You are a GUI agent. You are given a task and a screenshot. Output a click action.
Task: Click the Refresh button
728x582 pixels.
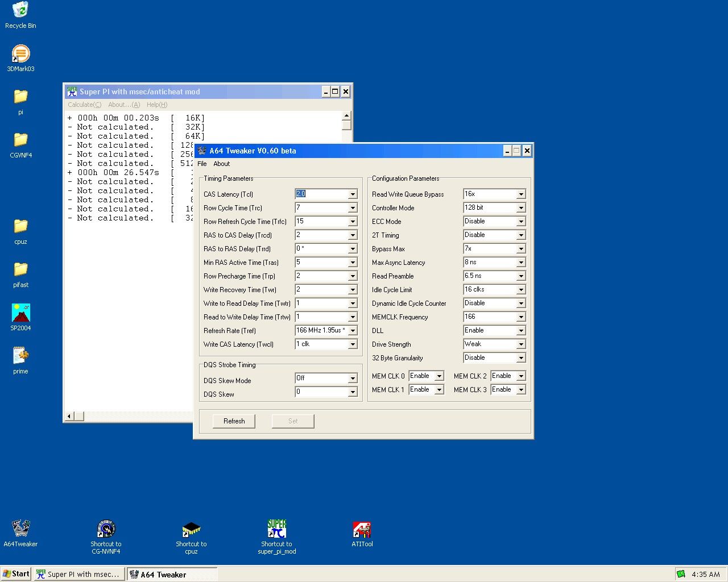tap(234, 421)
